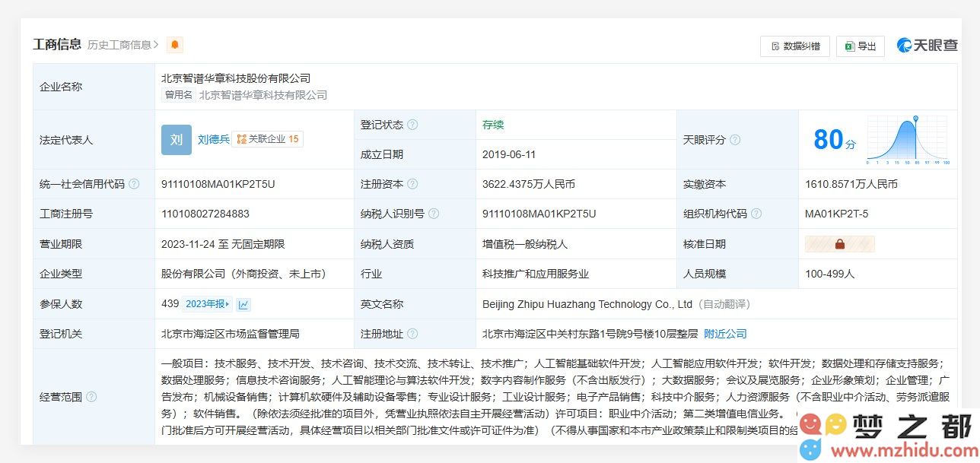Click help icon next to 纳税人识别号
The image size is (980, 463).
(x=434, y=214)
